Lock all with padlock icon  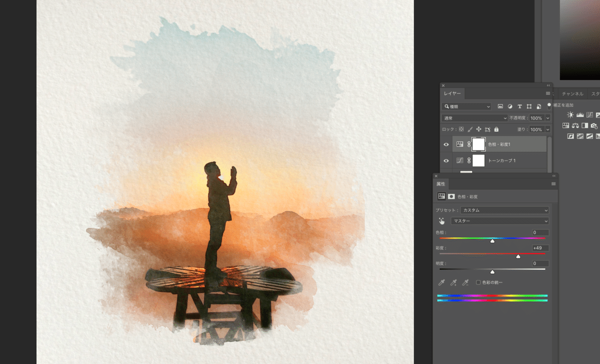pyautogui.click(x=496, y=129)
